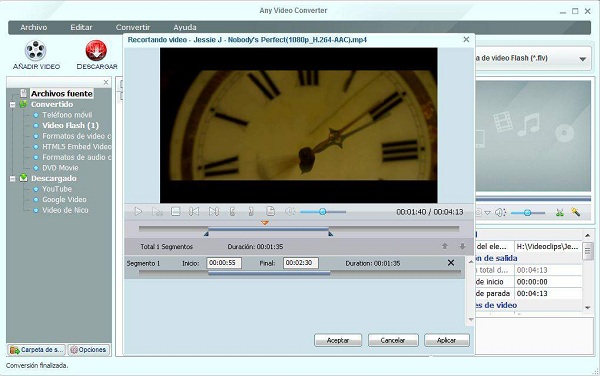Select the right trim handle on the timeline
600x376 pixels.
point(331,233)
